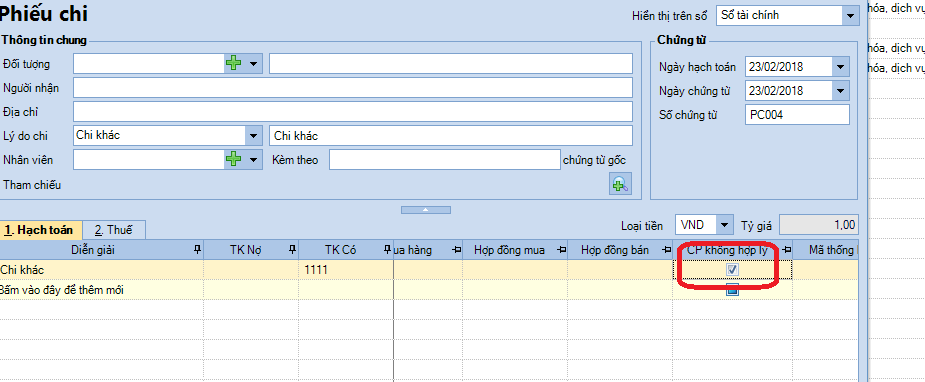Switch to the 1. Hạch toán tab
The height and width of the screenshot is (382, 925).
[x=41, y=230]
